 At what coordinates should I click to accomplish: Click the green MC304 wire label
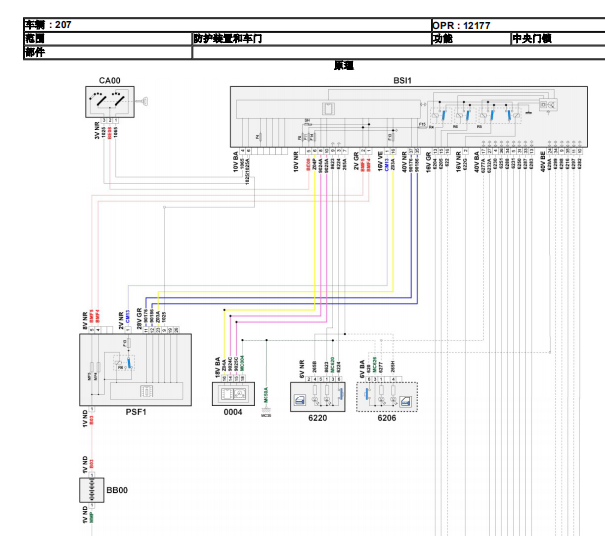(x=242, y=363)
